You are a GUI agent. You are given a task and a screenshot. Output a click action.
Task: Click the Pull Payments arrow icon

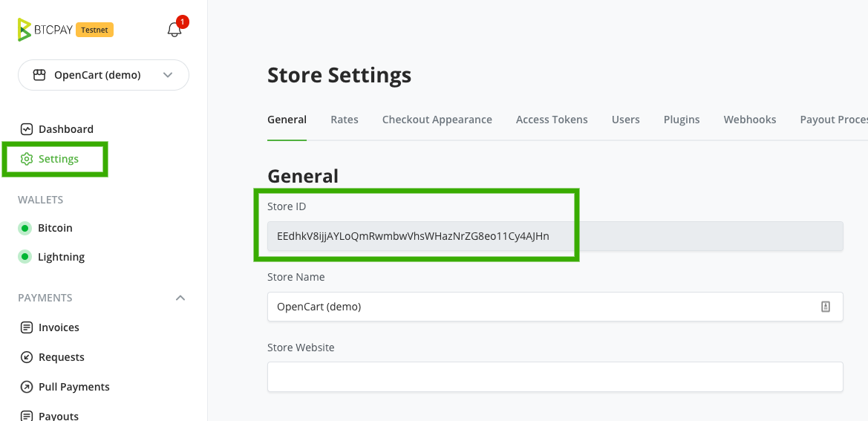click(x=26, y=386)
